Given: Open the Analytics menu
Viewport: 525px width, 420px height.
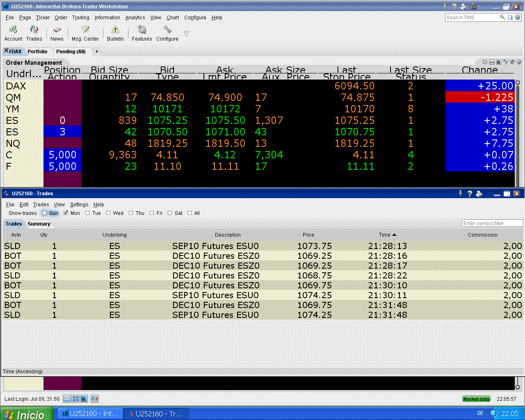Looking at the screenshot, I should (135, 18).
